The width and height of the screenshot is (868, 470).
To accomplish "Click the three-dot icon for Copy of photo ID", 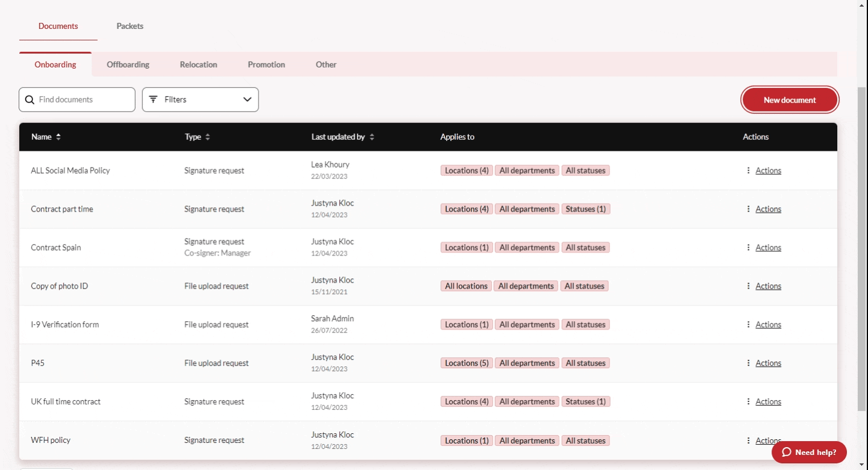I will tap(748, 286).
